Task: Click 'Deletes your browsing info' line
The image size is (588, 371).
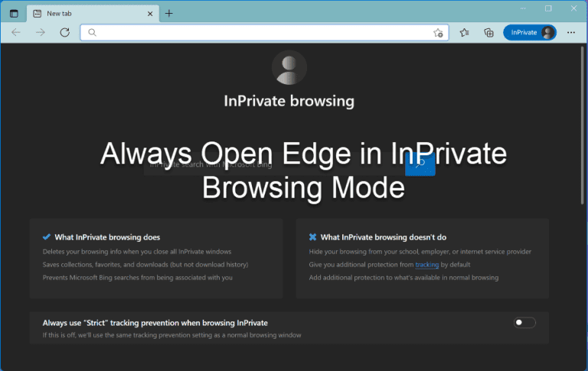Action: [x=137, y=252]
